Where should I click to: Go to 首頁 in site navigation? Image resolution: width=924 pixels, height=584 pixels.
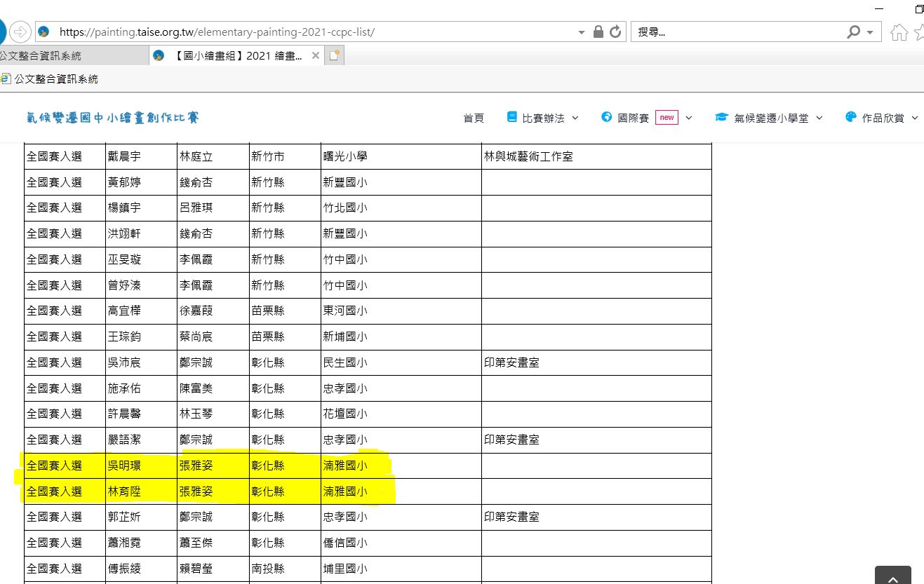[x=474, y=118]
